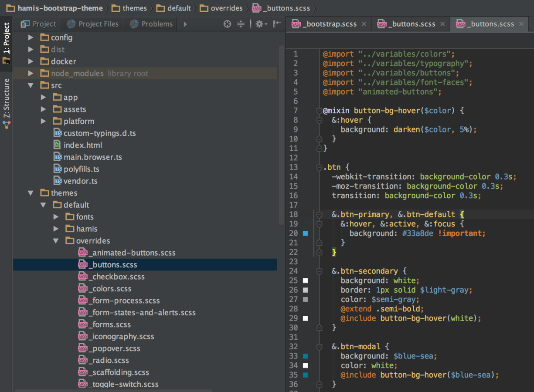
Task: Fold the .btn-modal block at line 32
Action: pos(320,347)
